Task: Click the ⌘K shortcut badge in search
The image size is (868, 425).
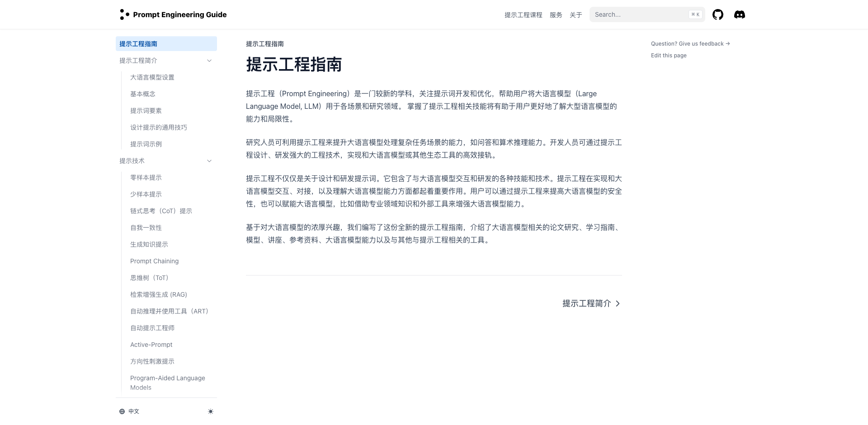Action: tap(695, 14)
